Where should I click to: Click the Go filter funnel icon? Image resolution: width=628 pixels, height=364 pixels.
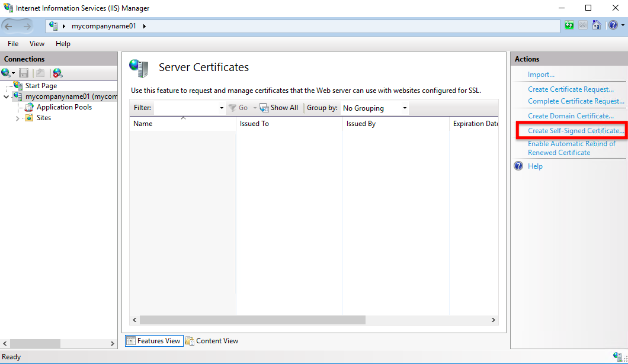pyautogui.click(x=232, y=108)
